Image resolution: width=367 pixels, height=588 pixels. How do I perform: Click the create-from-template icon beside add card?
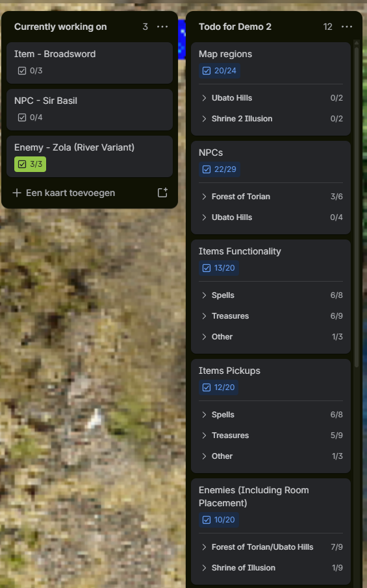point(162,193)
